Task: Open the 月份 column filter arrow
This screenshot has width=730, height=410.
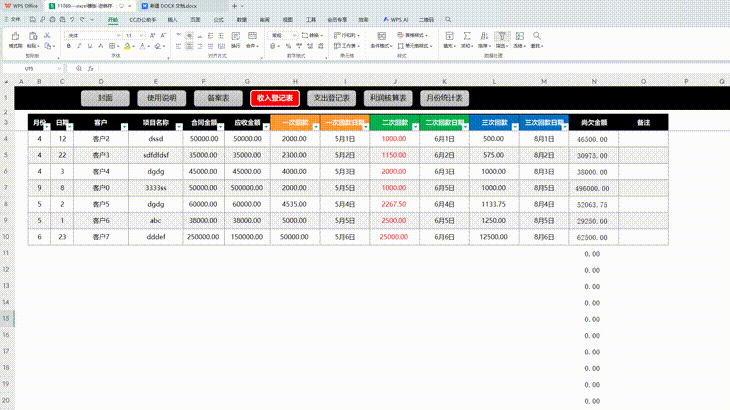Action: [x=47, y=127]
